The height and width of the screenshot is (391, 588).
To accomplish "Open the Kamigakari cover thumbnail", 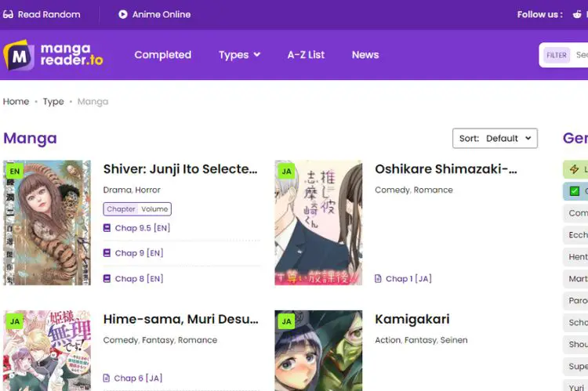I will click(x=318, y=350).
